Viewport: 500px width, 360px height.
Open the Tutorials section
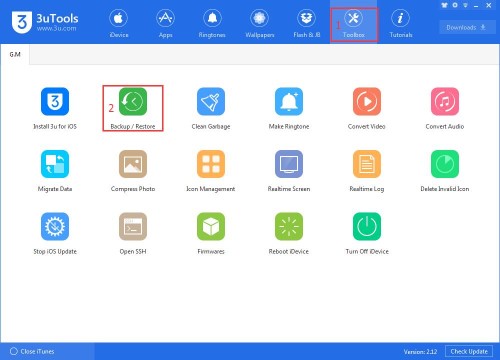click(x=401, y=23)
